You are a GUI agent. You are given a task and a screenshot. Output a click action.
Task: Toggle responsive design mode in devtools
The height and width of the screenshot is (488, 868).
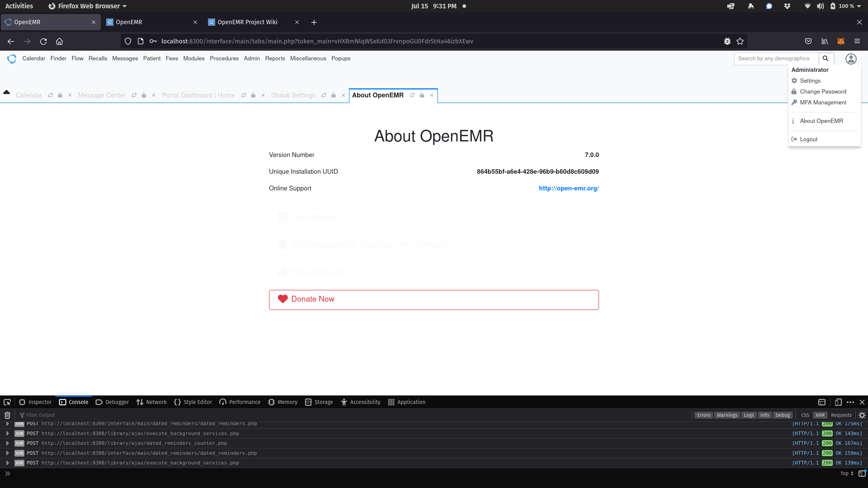[838, 402]
